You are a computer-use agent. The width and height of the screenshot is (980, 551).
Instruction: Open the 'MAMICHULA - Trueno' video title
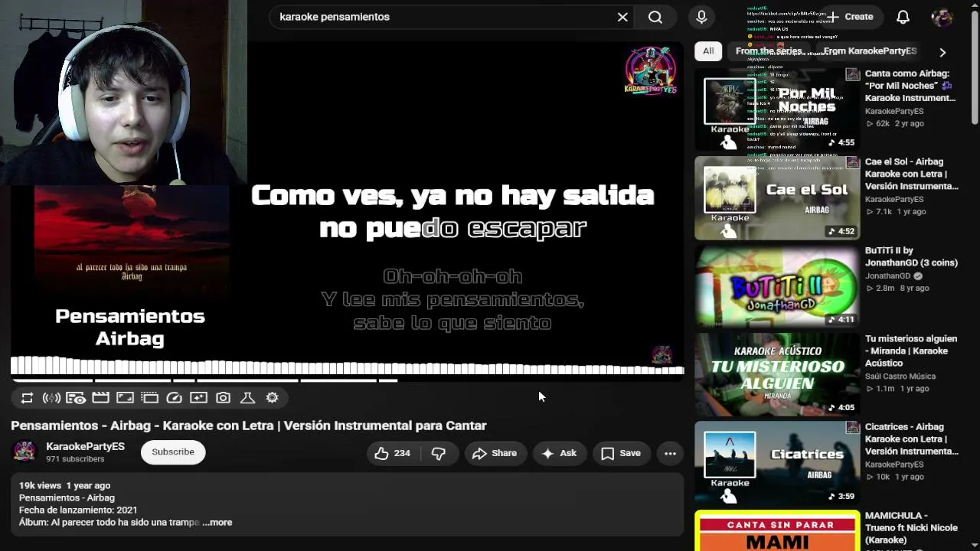[911, 527]
